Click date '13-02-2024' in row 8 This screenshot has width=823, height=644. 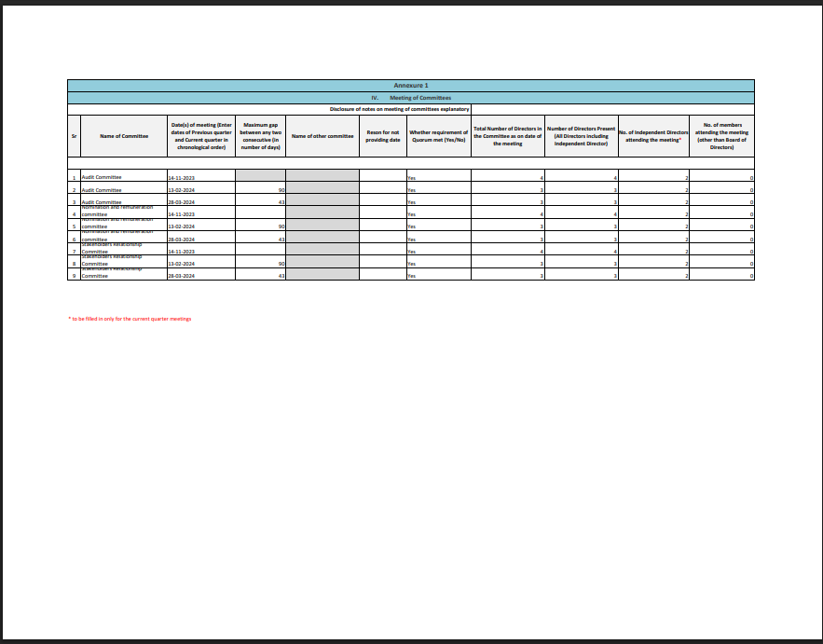pyautogui.click(x=181, y=264)
